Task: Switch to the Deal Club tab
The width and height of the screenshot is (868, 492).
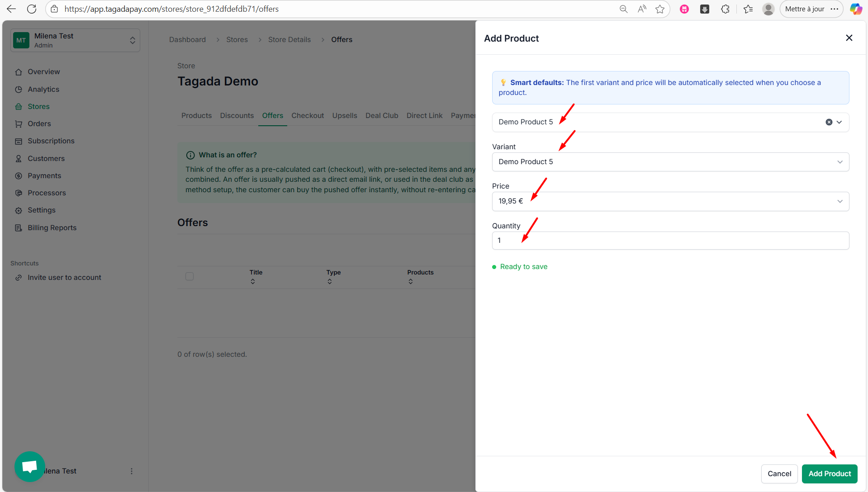Action: pyautogui.click(x=382, y=116)
